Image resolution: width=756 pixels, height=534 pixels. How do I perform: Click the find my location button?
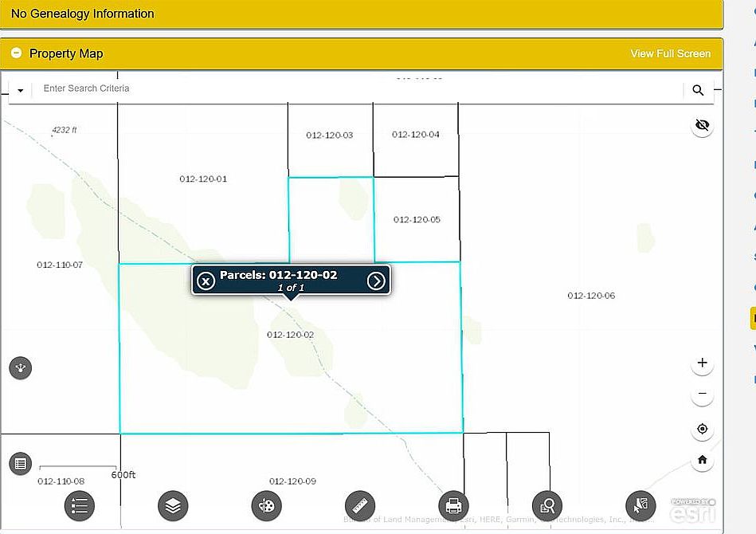pos(702,429)
